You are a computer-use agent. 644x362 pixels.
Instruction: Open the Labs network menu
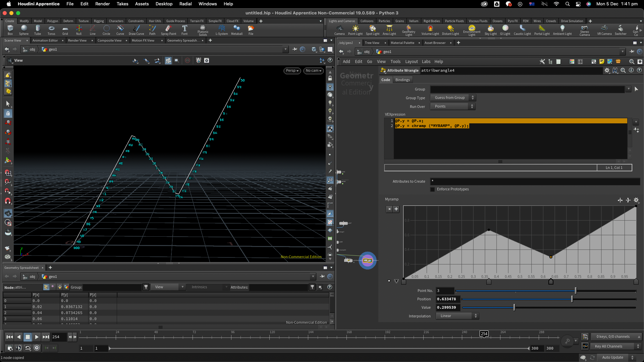pos(426,62)
